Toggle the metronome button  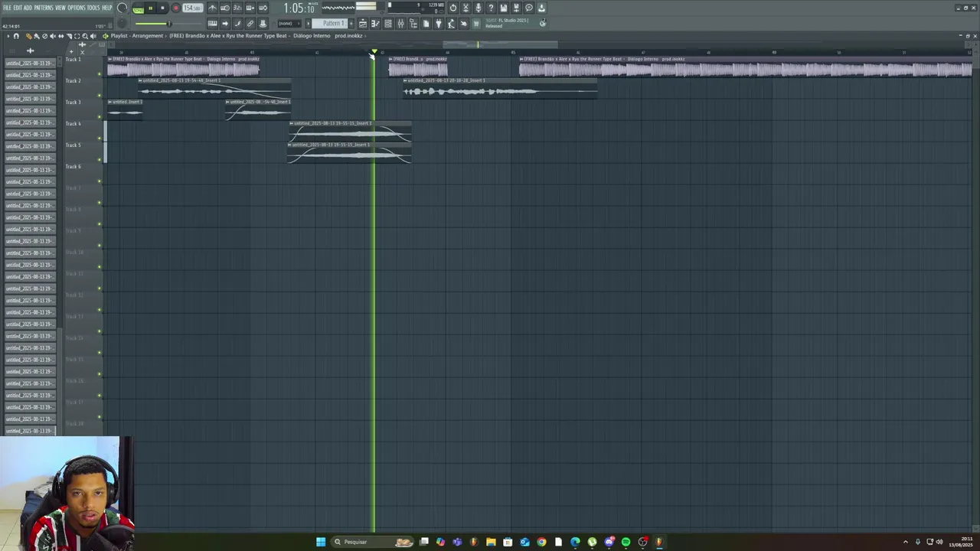[x=212, y=8]
